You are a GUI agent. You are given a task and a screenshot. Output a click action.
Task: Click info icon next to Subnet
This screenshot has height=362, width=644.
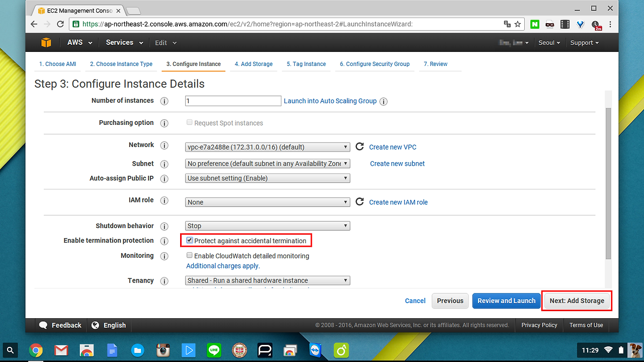point(164,164)
